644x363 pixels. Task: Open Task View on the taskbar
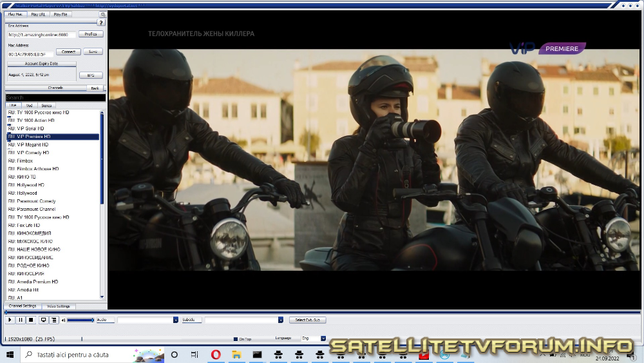pos(194,355)
